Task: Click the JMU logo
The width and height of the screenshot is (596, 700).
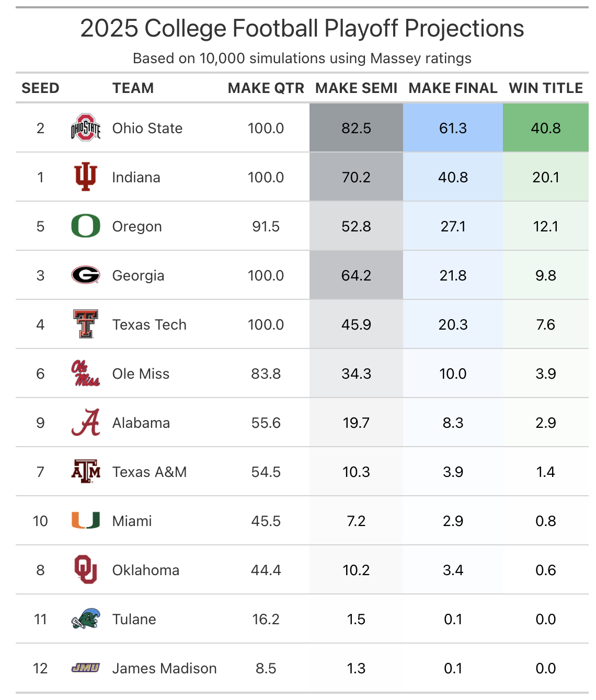Action: pyautogui.click(x=85, y=668)
